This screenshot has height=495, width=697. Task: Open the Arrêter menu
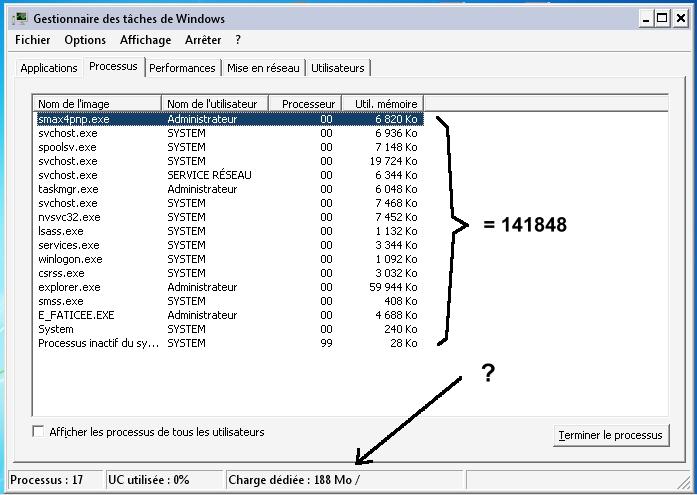pos(203,40)
